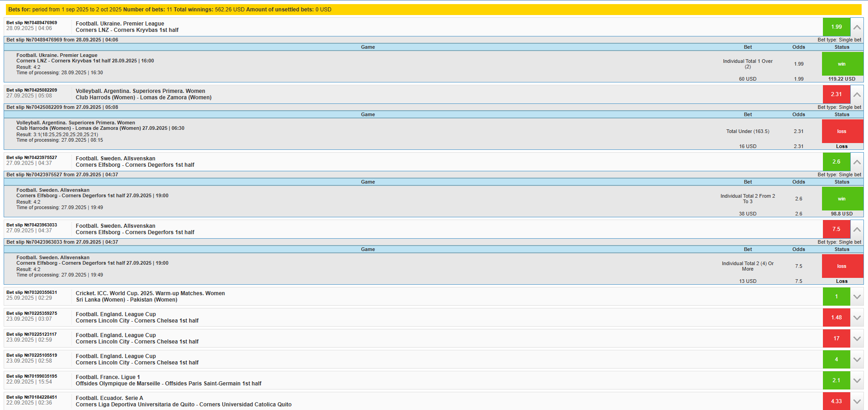The height and width of the screenshot is (410, 868).
Task: Click the green 1.99 odds badge
Action: [x=836, y=27]
